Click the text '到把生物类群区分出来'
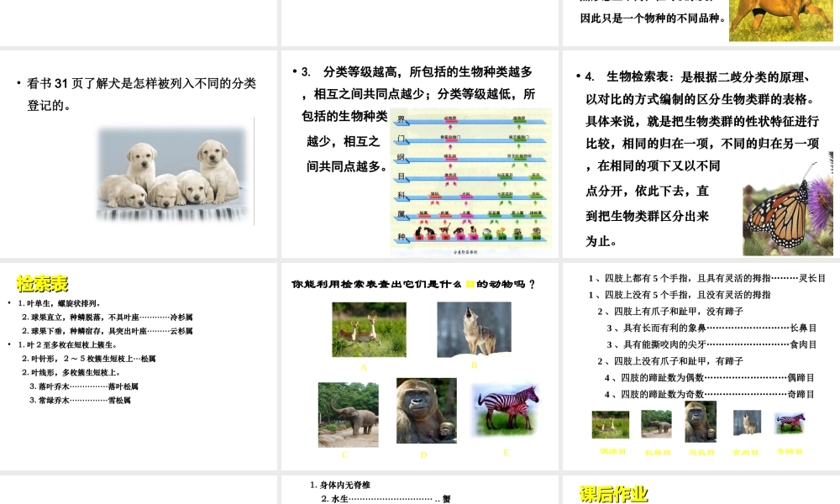This screenshot has height=504, width=840. (x=647, y=216)
